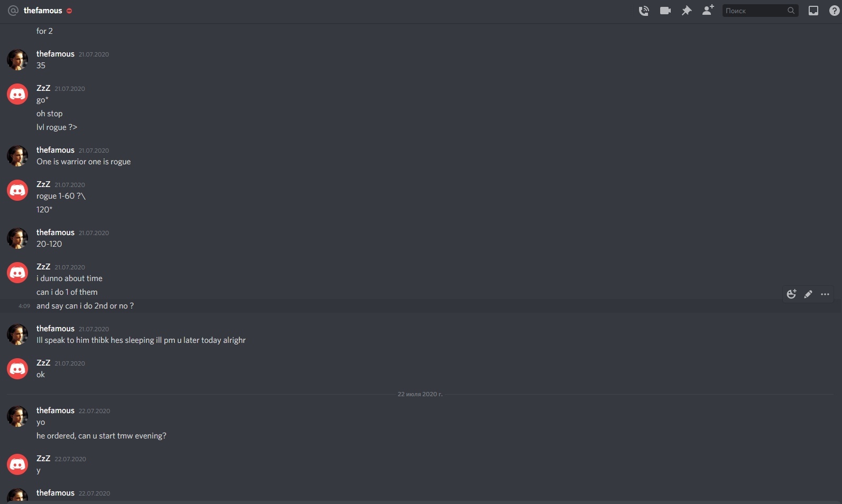
Task: Open the inbox icon
Action: click(x=813, y=11)
